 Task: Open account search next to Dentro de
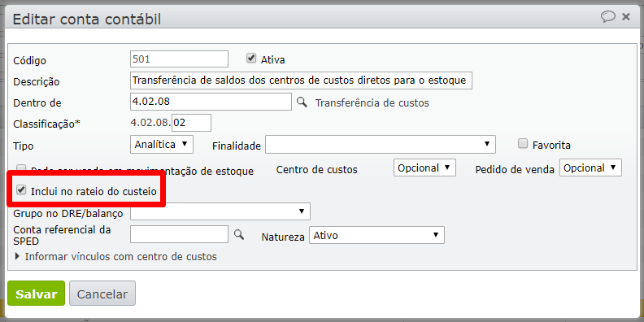point(302,102)
